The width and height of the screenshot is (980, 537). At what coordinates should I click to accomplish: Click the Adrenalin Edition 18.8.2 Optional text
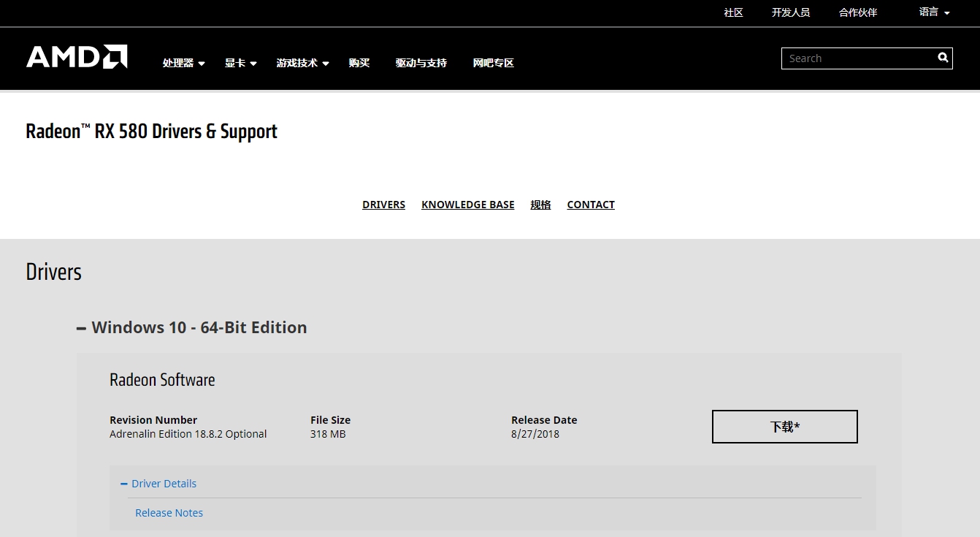(188, 434)
